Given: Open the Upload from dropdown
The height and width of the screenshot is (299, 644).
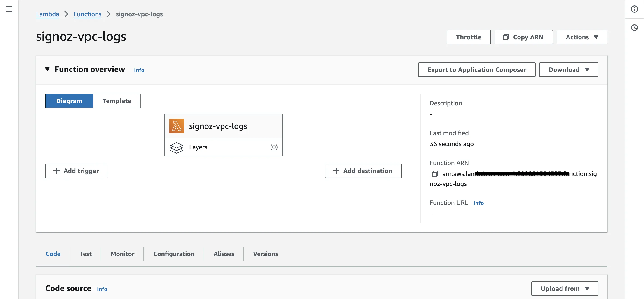Looking at the screenshot, I should pyautogui.click(x=565, y=288).
